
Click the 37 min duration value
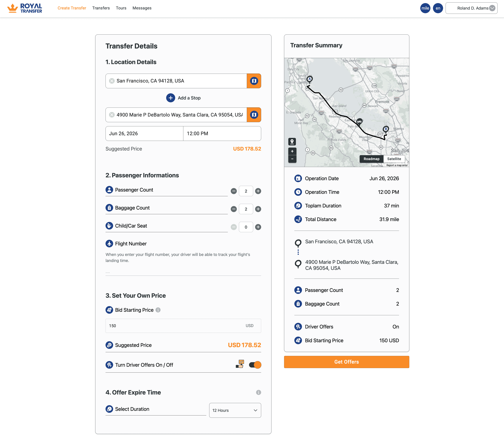pos(391,206)
